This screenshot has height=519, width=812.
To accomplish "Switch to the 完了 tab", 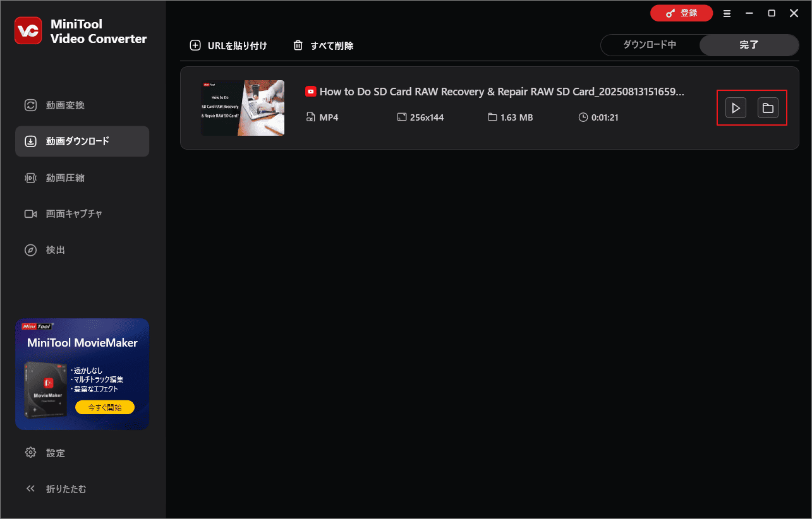I will click(749, 45).
